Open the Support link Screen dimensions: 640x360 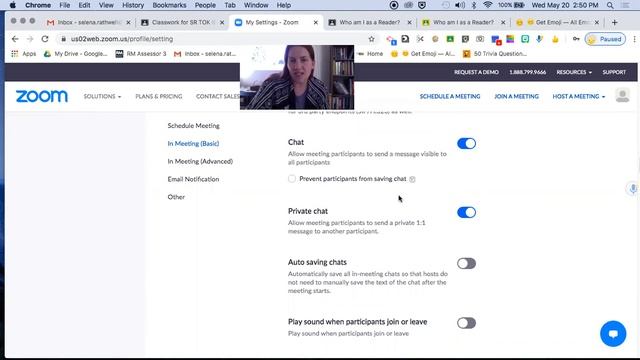(614, 72)
